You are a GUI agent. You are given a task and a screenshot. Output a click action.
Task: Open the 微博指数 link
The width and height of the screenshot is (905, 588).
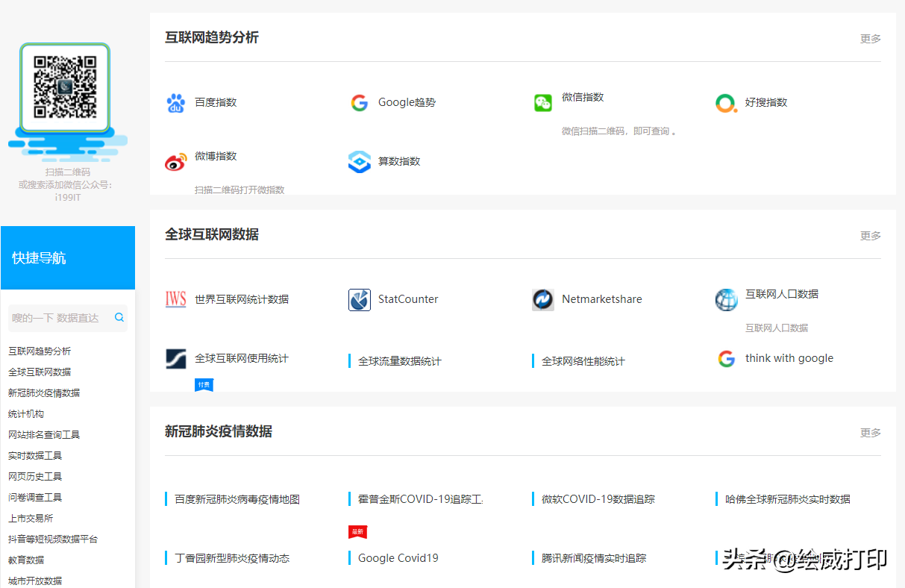(216, 156)
